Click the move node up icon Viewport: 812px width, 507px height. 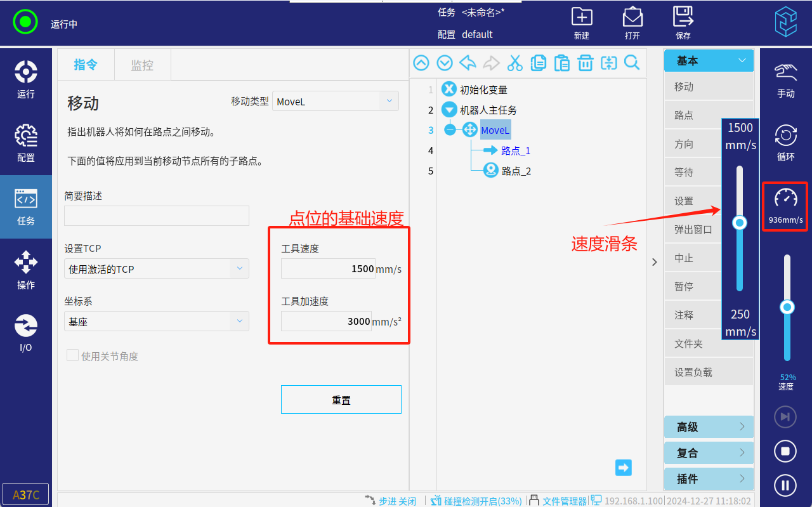pyautogui.click(x=421, y=63)
